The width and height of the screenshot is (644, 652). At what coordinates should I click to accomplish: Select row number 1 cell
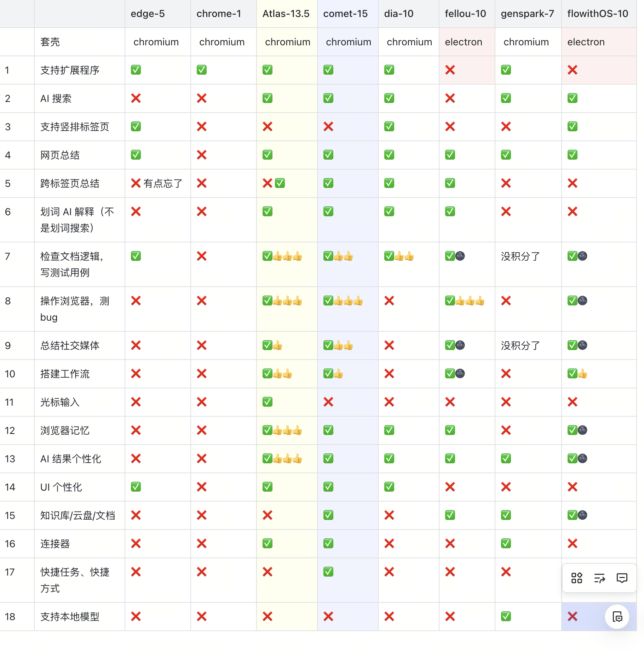(x=17, y=70)
